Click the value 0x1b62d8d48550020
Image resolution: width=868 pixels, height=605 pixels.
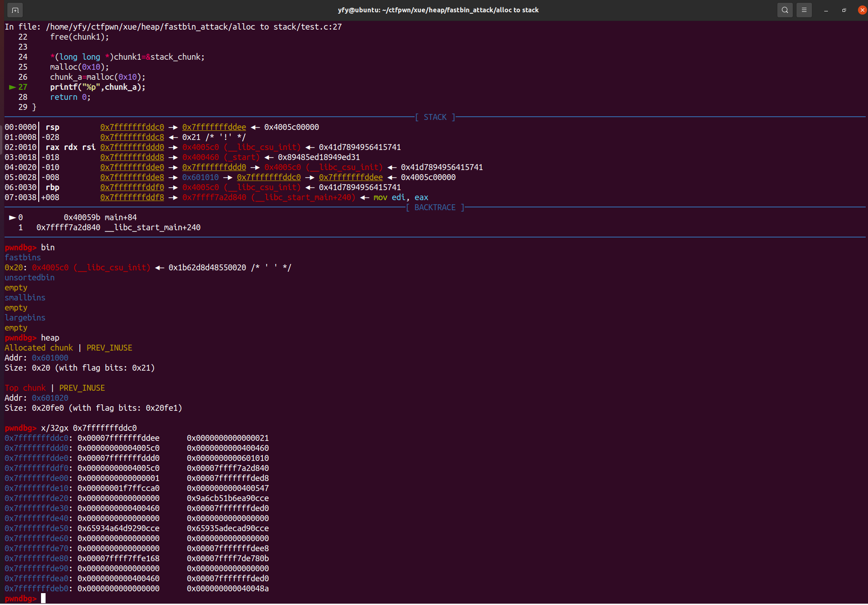coord(207,268)
